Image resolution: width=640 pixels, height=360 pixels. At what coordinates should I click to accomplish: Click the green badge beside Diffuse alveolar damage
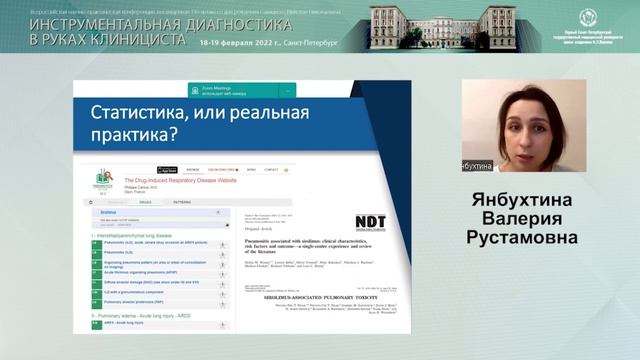(x=97, y=284)
